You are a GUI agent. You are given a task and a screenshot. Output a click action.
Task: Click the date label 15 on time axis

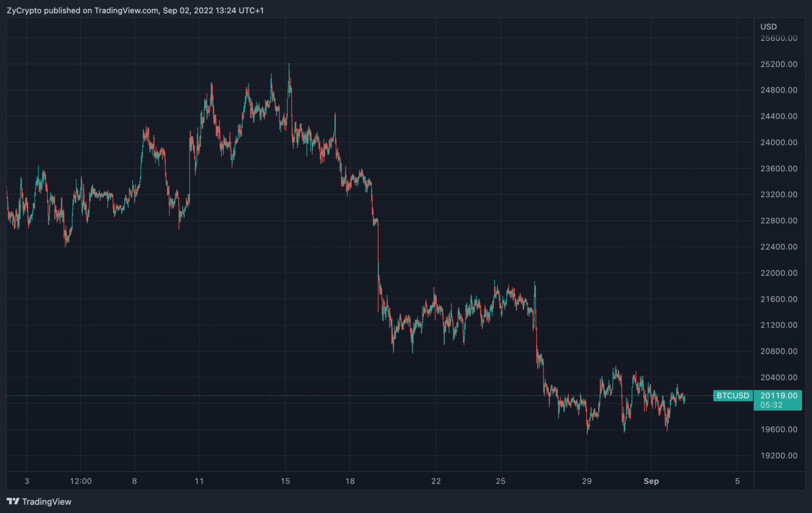pos(285,481)
